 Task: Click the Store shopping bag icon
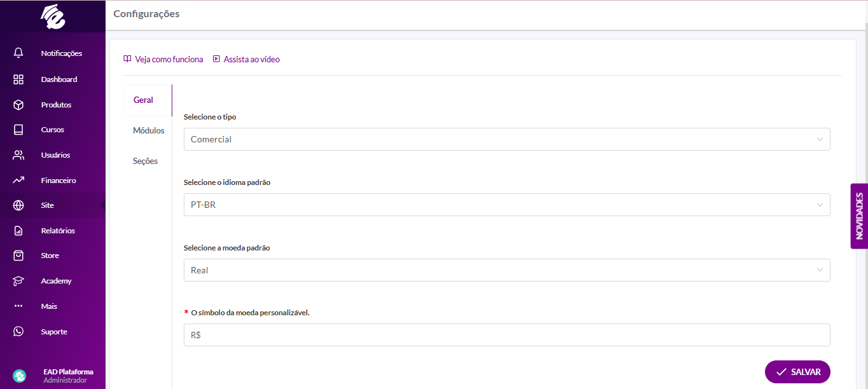(x=18, y=256)
